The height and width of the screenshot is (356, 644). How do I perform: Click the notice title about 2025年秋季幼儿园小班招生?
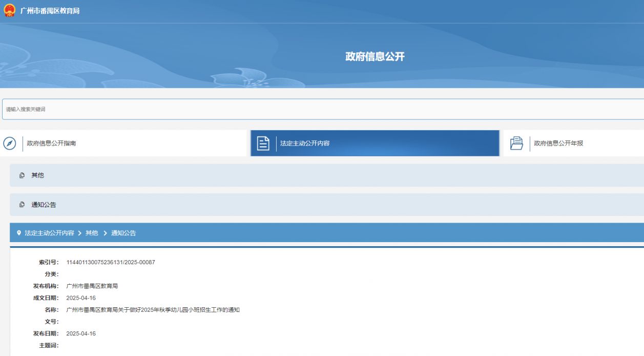pyautogui.click(x=153, y=310)
